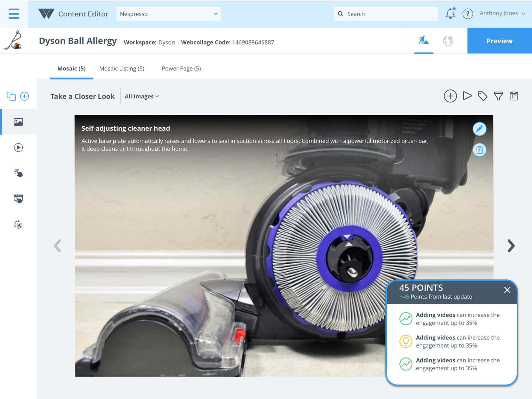Edit slide with the pencil icon

tap(479, 129)
